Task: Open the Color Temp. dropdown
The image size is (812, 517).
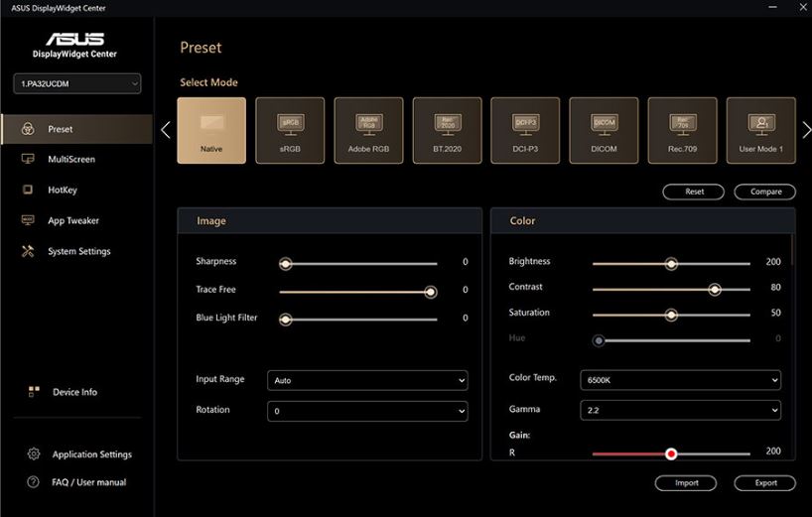Action: pos(680,379)
